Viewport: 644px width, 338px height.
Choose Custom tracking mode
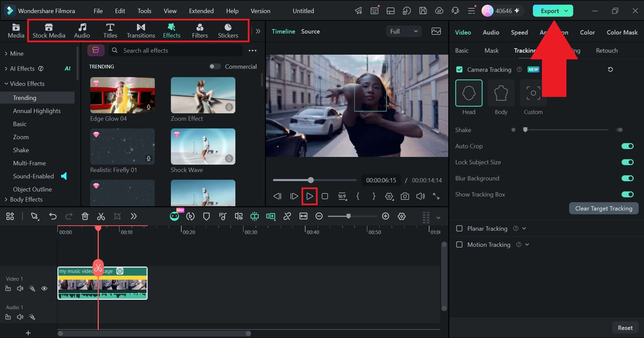[533, 93]
